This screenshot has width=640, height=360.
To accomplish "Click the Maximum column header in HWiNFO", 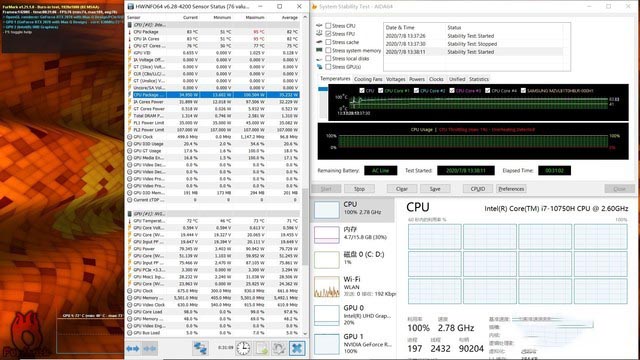I will coord(255,18).
